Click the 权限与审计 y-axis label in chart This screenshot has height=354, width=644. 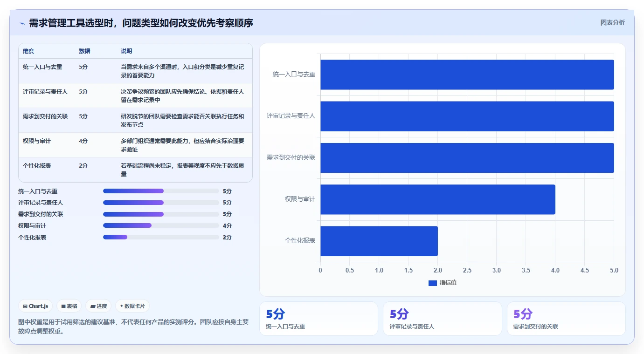300,199
